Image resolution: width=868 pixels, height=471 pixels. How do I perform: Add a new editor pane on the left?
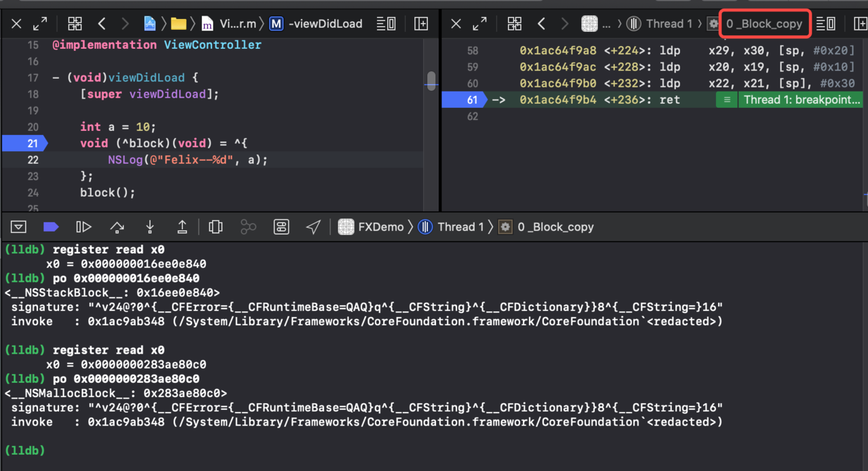421,24
